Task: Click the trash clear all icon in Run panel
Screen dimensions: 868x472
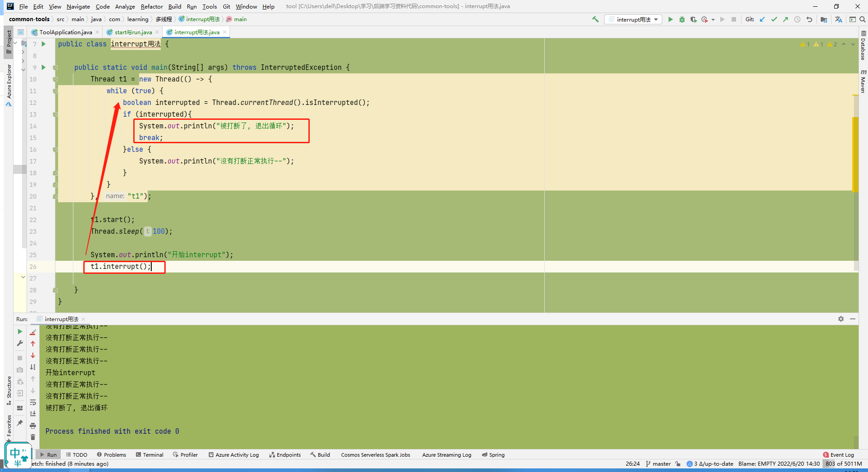Action: [x=33, y=437]
